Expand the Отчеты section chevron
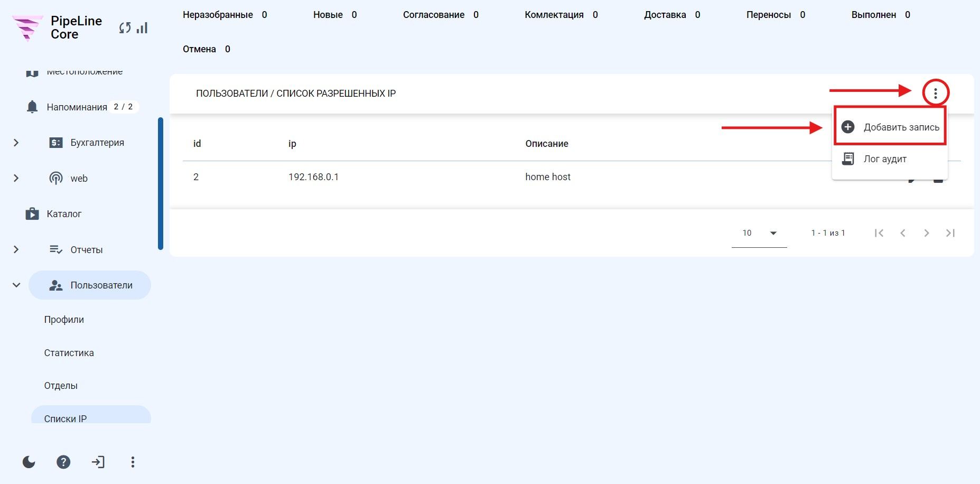 click(16, 249)
